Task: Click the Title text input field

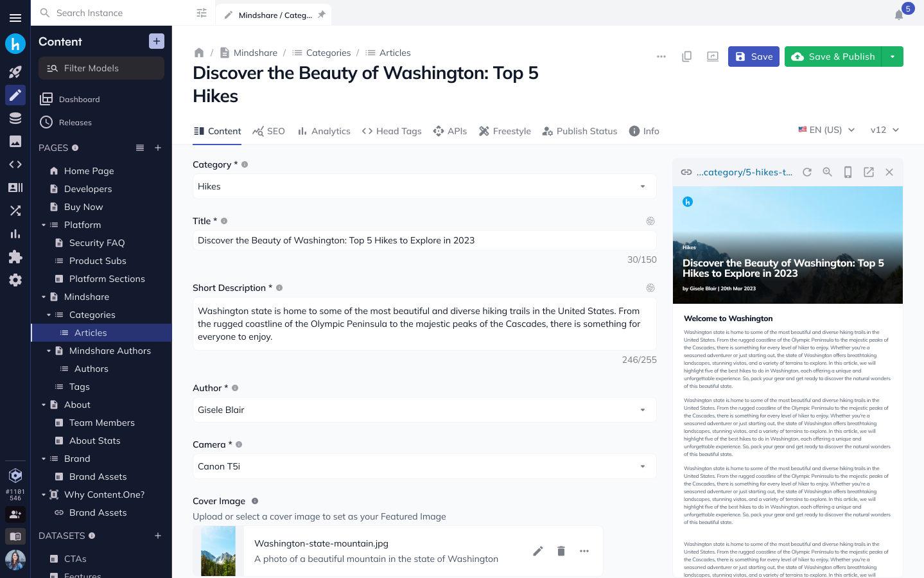Action: click(x=424, y=240)
